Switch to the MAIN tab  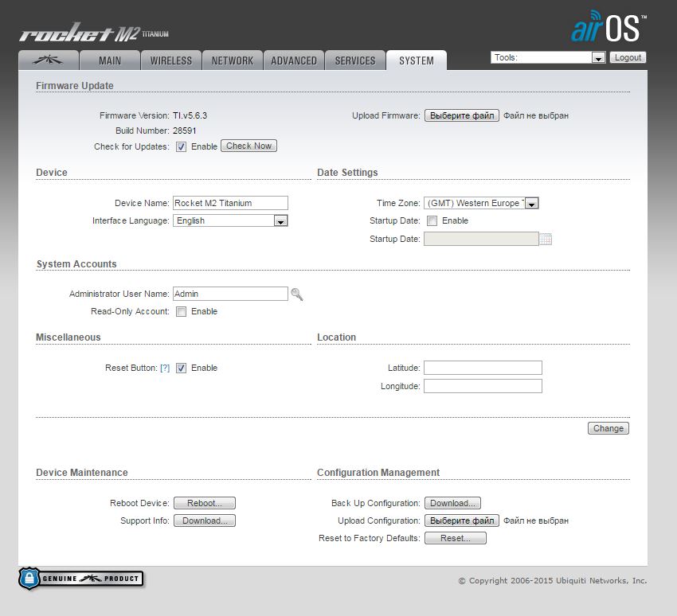110,60
